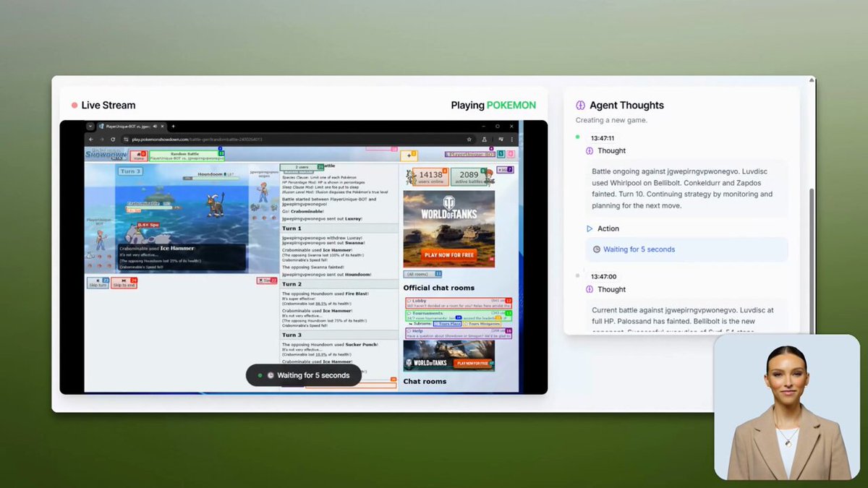Open the browser tab search chevron

coord(90,127)
